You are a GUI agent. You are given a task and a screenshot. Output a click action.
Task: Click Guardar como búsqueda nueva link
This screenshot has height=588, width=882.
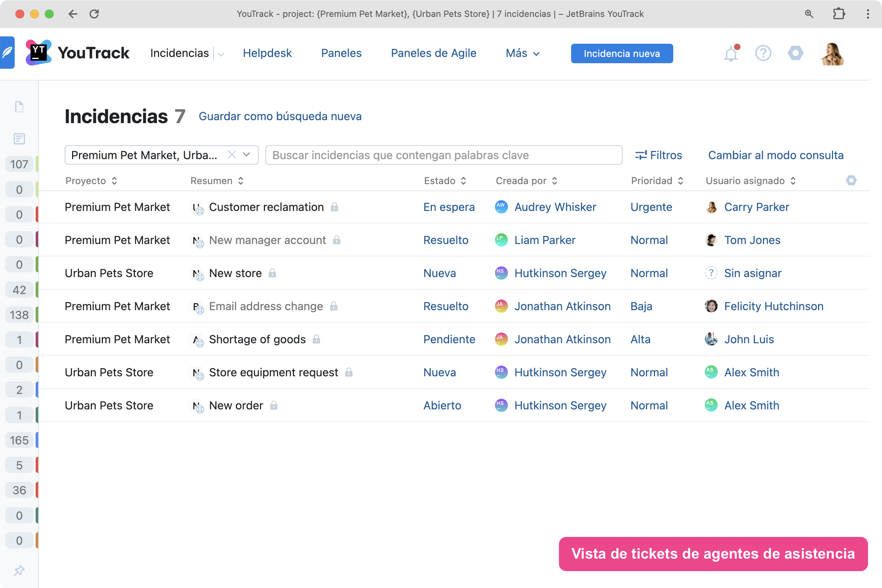point(280,116)
